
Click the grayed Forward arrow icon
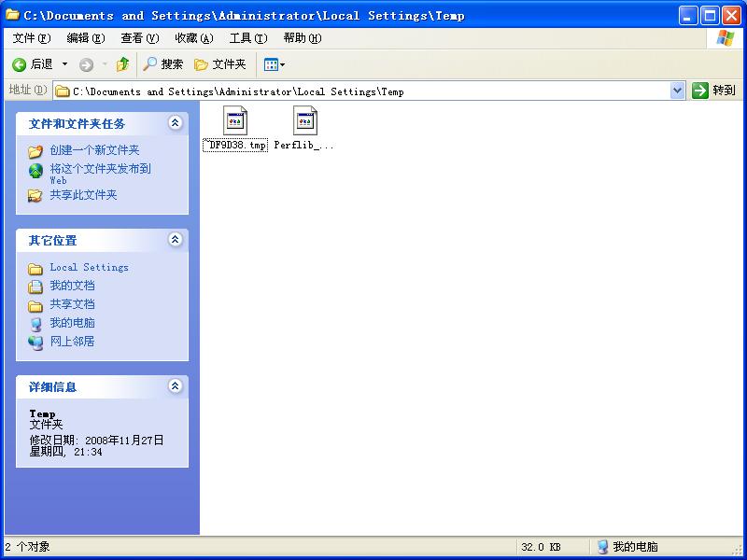86,64
